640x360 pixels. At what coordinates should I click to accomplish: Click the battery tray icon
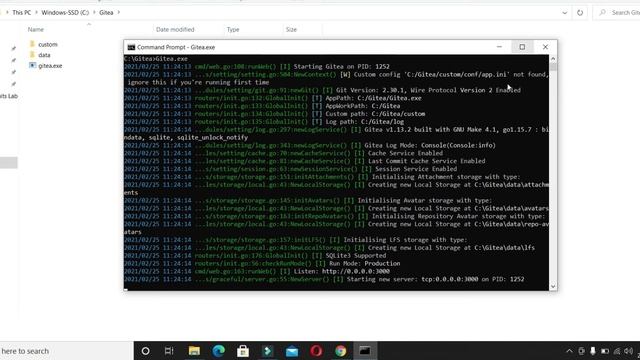coord(605,351)
